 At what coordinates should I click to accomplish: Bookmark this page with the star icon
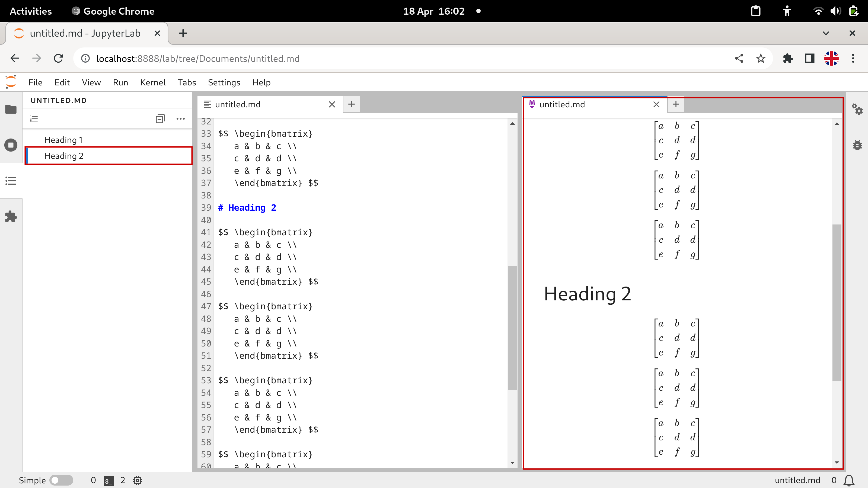(x=761, y=59)
